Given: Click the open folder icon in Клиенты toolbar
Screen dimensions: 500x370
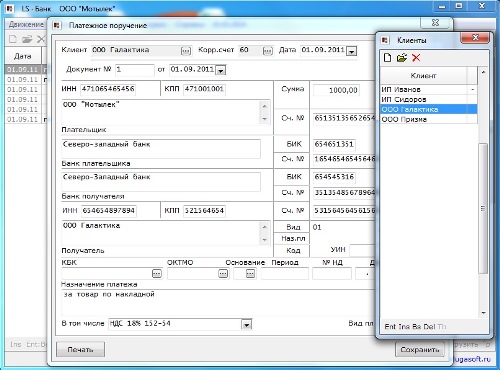Looking at the screenshot, I should coord(402,58).
